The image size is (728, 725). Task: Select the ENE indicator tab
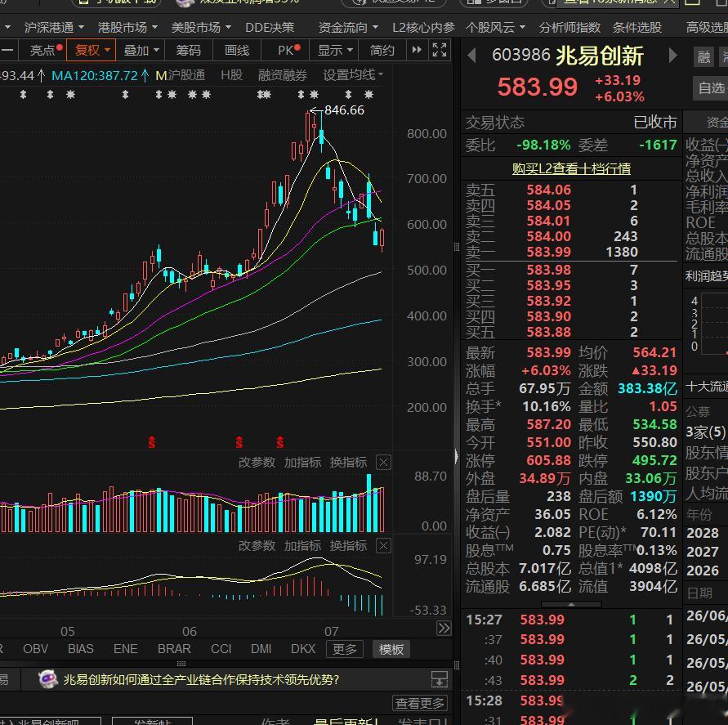pos(125,649)
